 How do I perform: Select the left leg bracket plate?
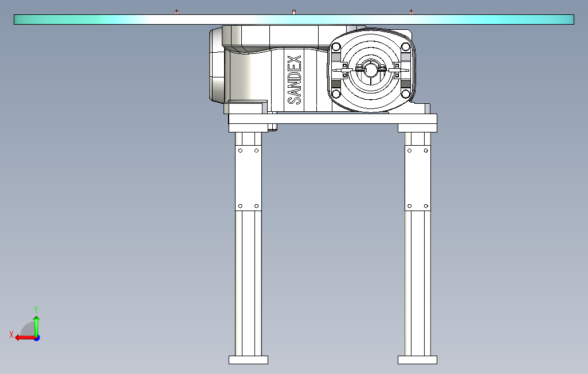[248, 178]
